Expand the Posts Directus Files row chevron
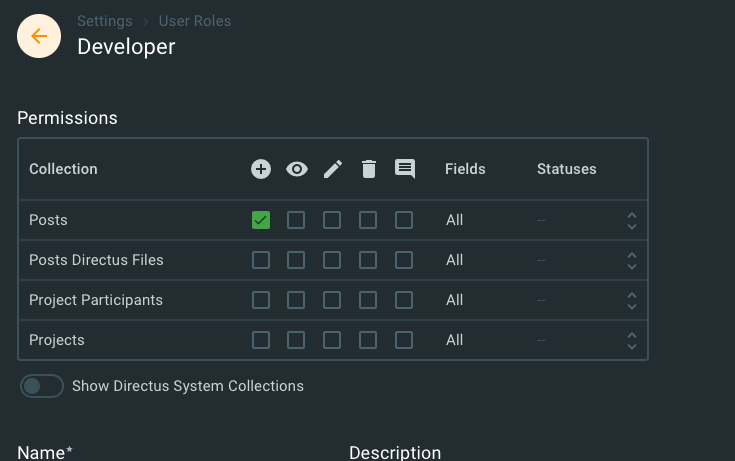 632,261
